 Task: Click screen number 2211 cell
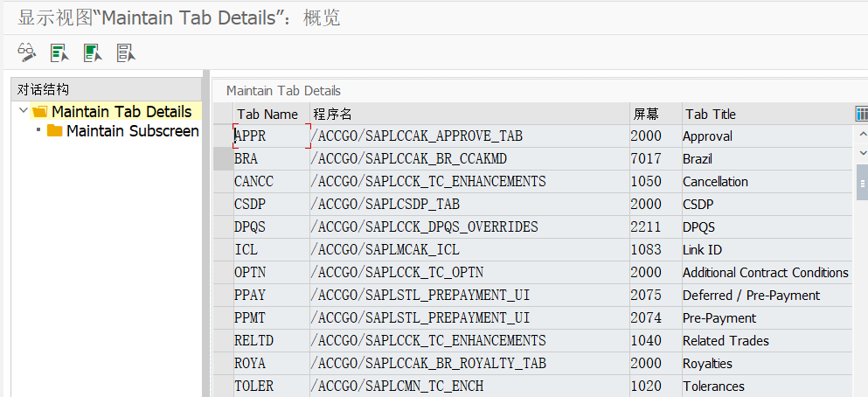[x=656, y=227]
